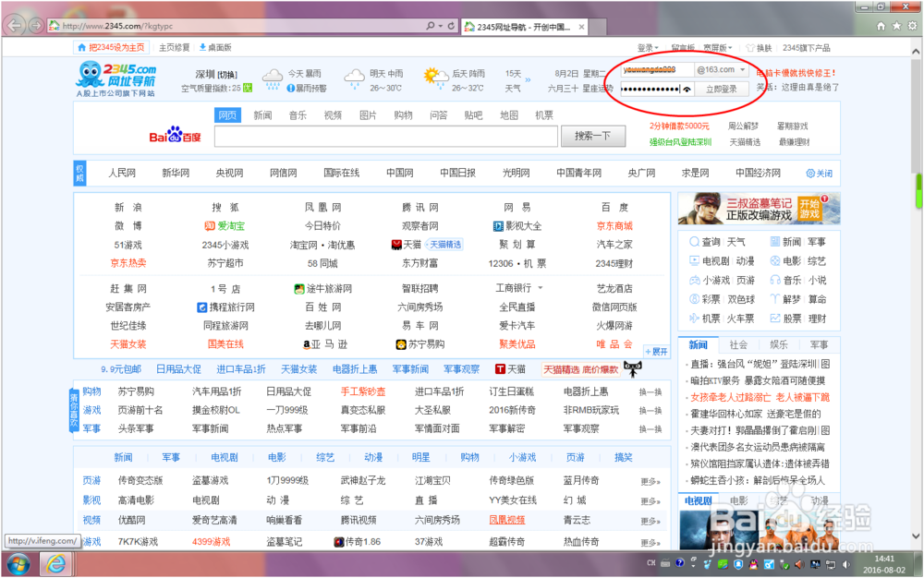Open the IE favorites star icon

pyautogui.click(x=896, y=26)
